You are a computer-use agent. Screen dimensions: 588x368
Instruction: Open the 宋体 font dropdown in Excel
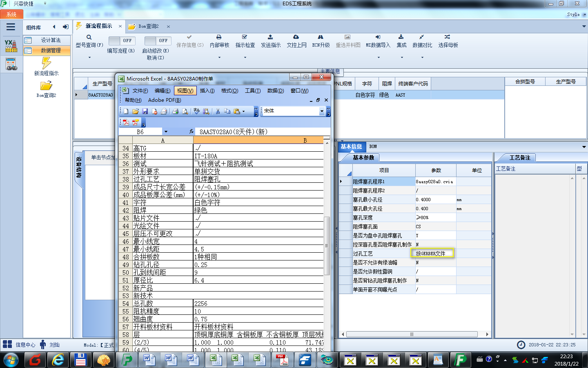pyautogui.click(x=322, y=111)
